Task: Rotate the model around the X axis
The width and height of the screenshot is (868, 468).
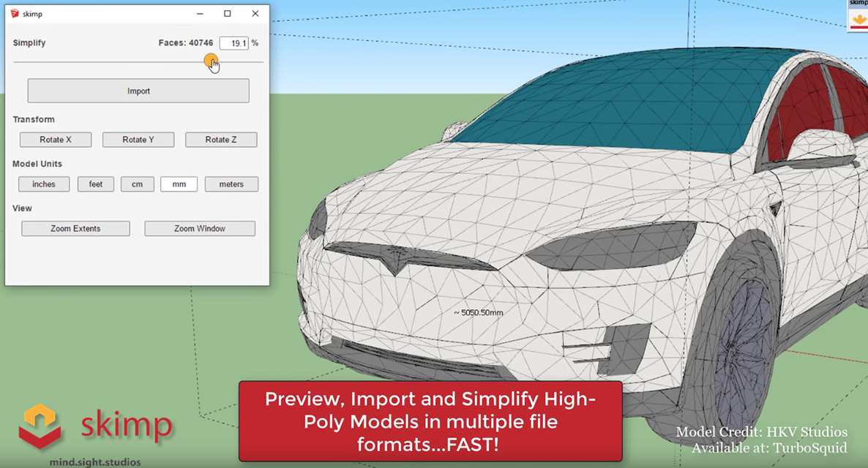Action: (x=55, y=139)
